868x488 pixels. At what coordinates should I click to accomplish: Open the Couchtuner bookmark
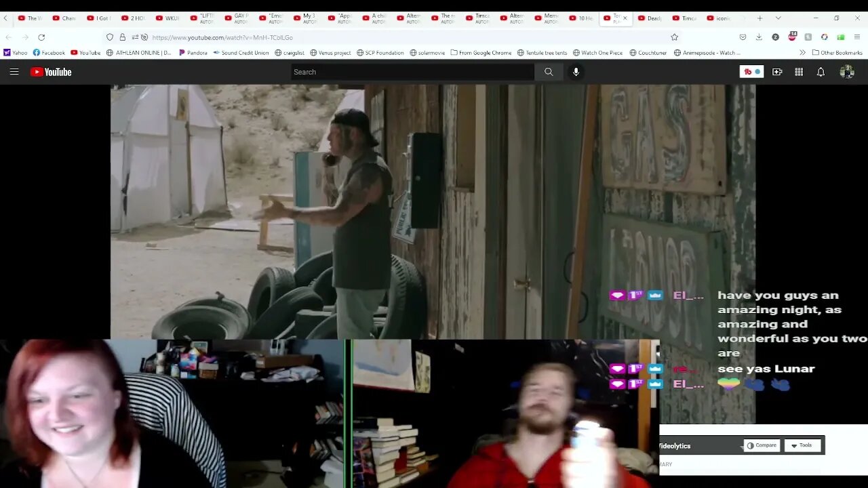(x=648, y=52)
